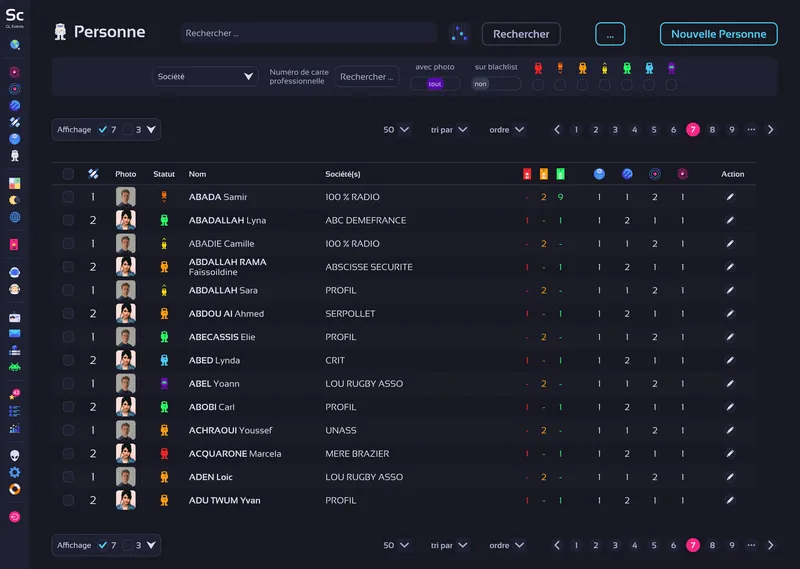This screenshot has height=569, width=800.
Task: Click the pink logout icon at sidebar bottom
Action: point(15,517)
